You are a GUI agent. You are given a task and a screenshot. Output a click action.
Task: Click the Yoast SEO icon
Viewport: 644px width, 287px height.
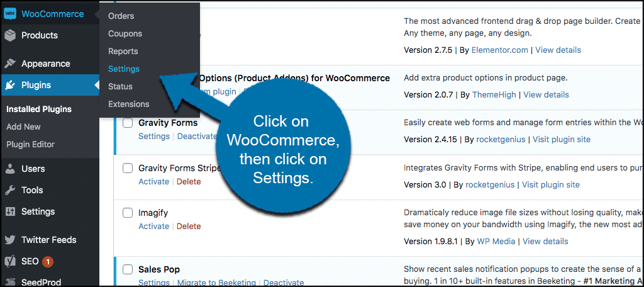(x=10, y=261)
